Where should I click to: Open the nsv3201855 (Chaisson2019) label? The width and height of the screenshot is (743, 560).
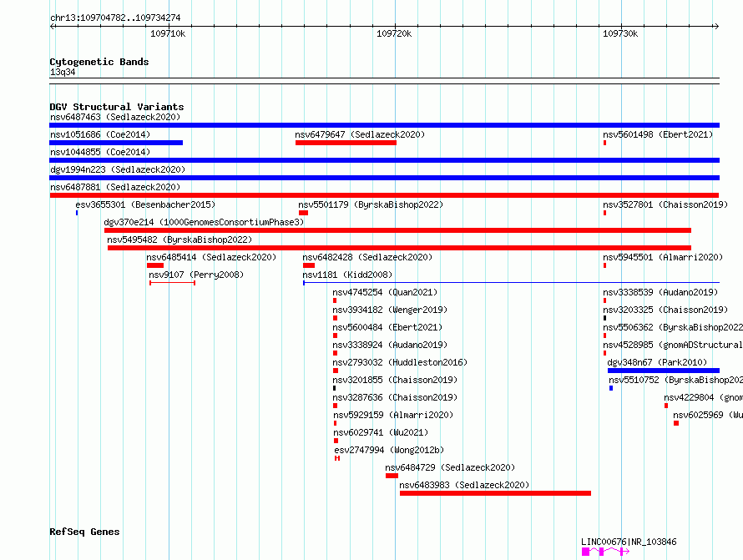tap(395, 380)
